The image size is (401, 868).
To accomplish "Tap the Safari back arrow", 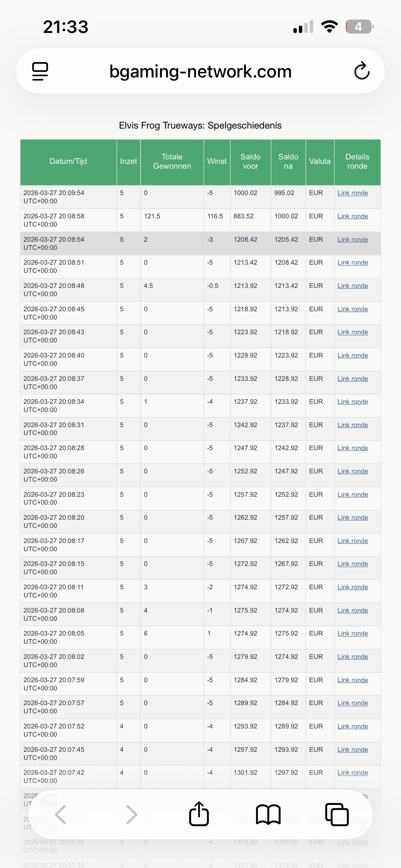I will point(61,814).
